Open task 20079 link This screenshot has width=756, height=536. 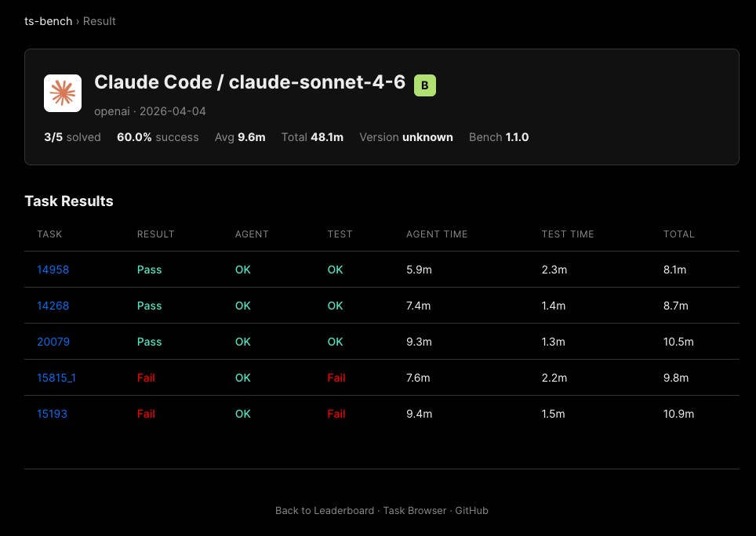(53, 342)
